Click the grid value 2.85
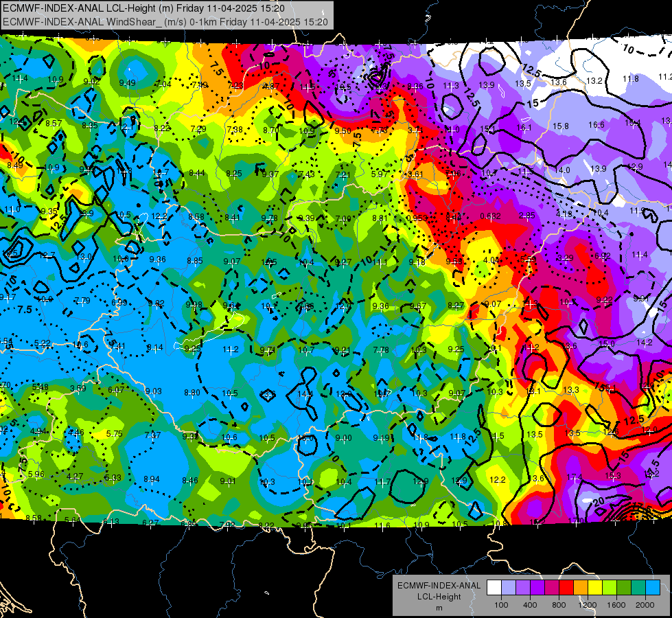This screenshot has width=672, height=618. pyautogui.click(x=526, y=216)
